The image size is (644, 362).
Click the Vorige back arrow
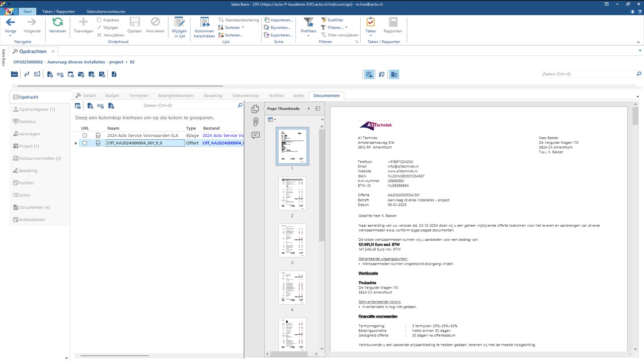10,22
